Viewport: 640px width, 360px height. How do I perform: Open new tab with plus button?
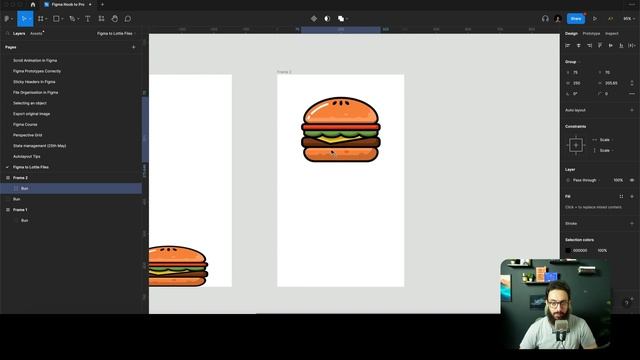(x=102, y=4)
